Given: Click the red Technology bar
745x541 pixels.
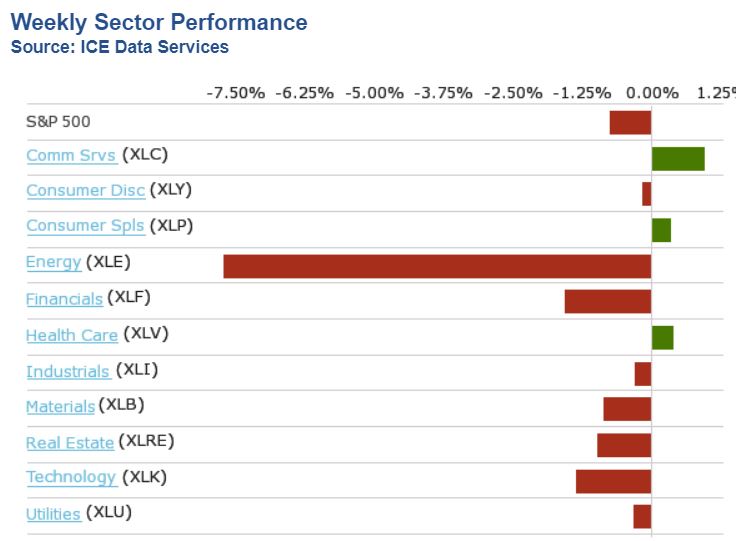Looking at the screenshot, I should [613, 481].
